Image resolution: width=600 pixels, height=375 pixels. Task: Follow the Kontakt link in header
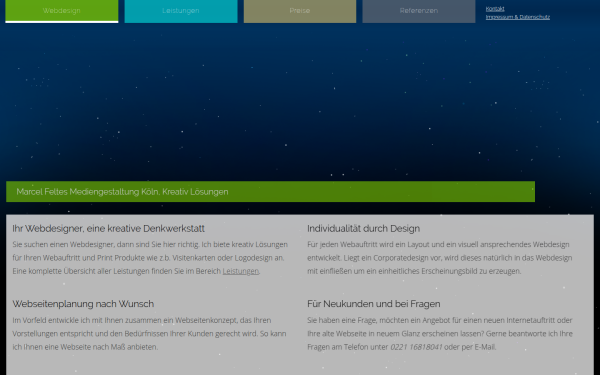[x=495, y=9]
